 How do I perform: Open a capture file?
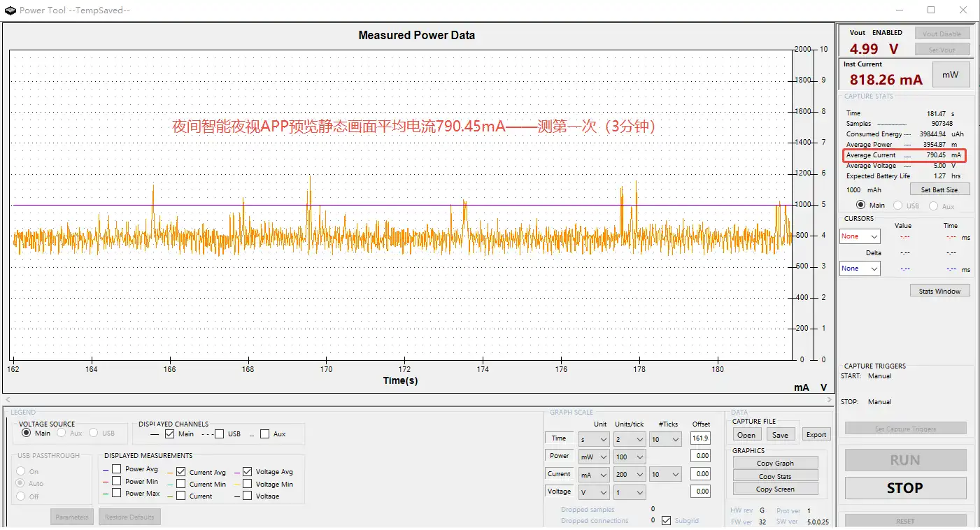(746, 434)
